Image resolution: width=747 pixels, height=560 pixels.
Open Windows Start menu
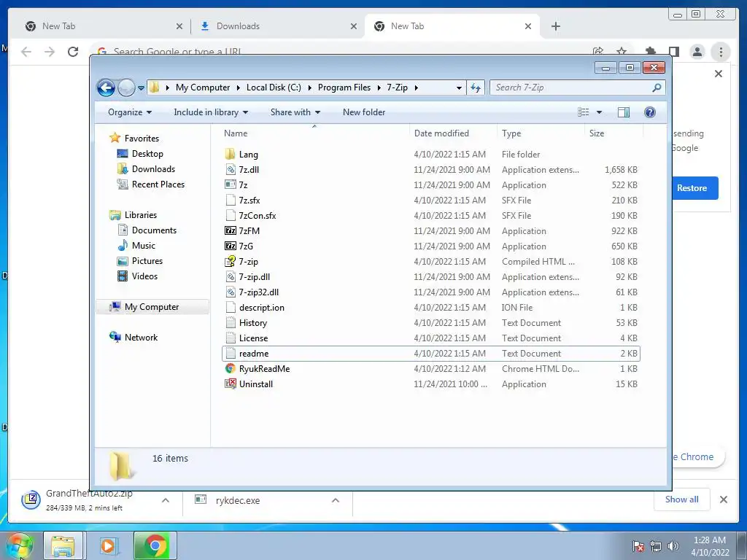pyautogui.click(x=19, y=545)
